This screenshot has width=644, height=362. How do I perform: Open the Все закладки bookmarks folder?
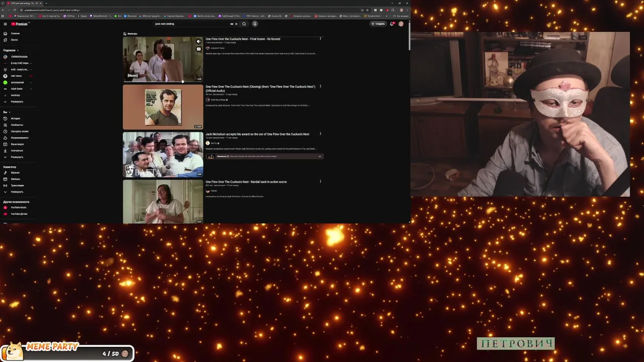point(400,16)
